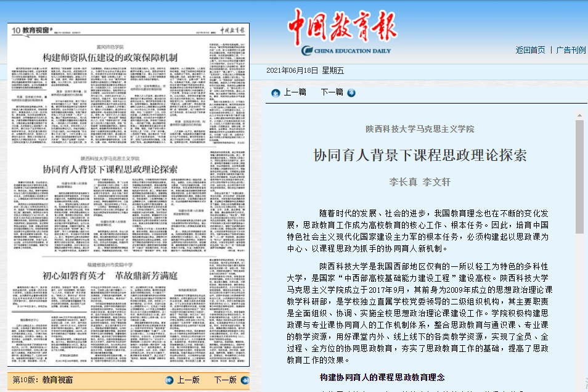Open the 广告刊例 advertising link

[571, 51]
